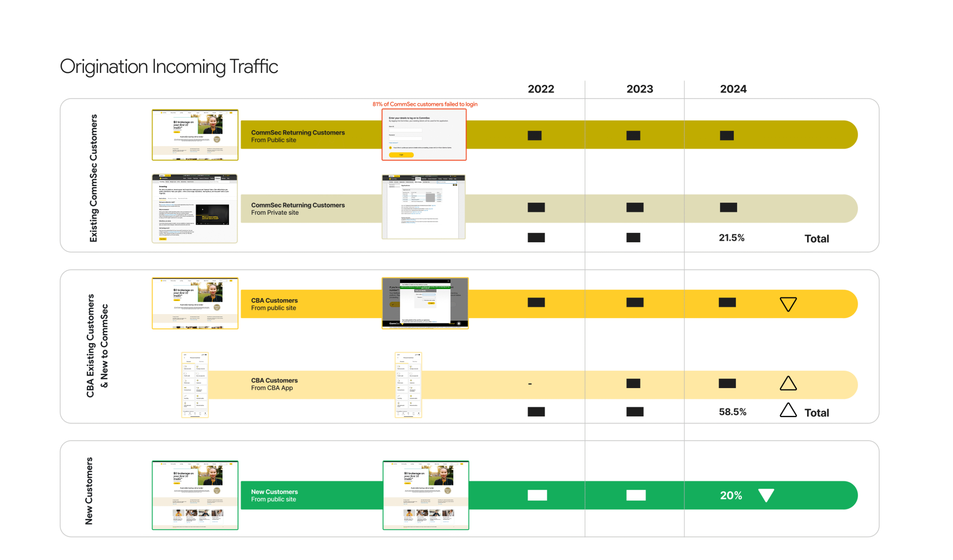Click the 'Origination Incoming Traffic' title
Viewport: 953px width, 560px height.
[169, 67]
